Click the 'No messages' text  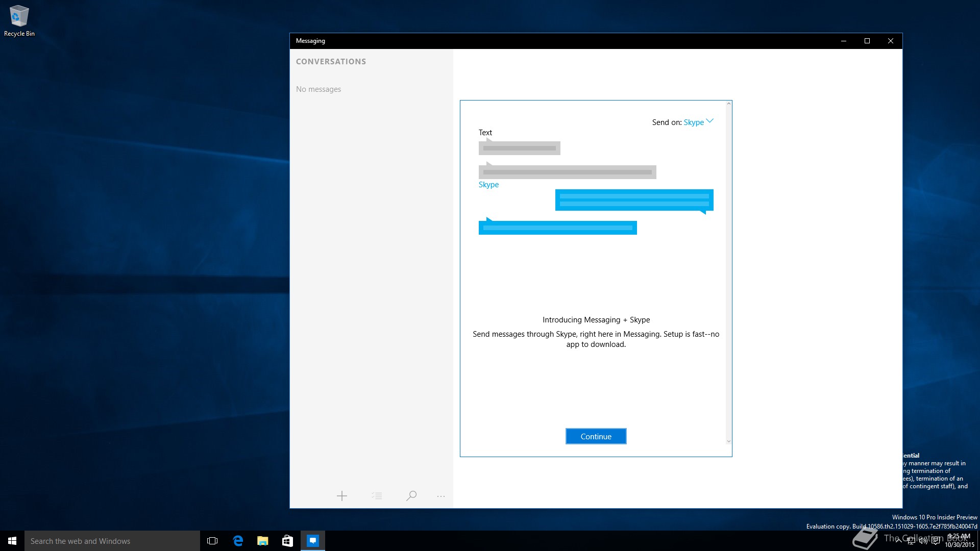click(318, 89)
